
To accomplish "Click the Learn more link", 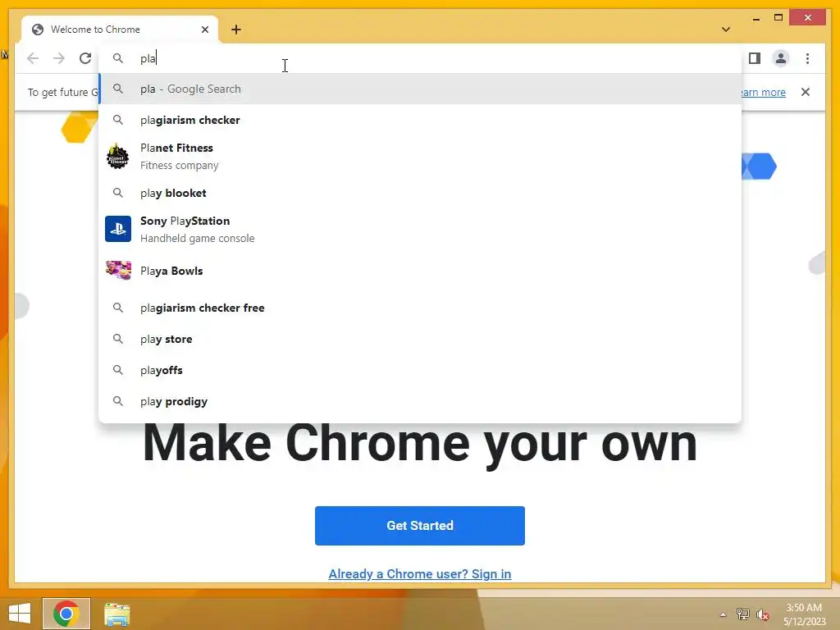I will pyautogui.click(x=763, y=92).
